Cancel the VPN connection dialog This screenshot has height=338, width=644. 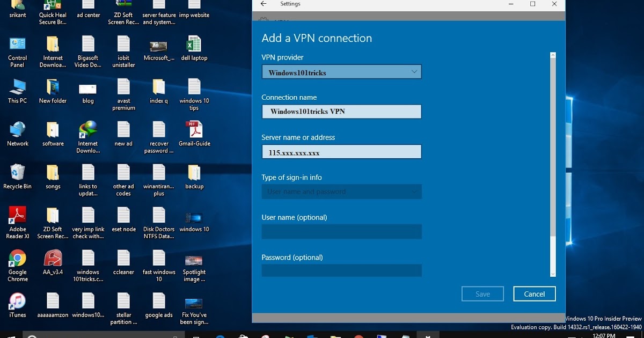[534, 294]
